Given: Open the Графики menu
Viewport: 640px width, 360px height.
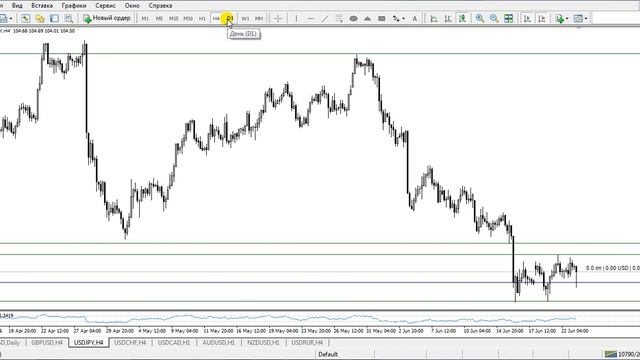Looking at the screenshot, I should pyautogui.click(x=74, y=6).
